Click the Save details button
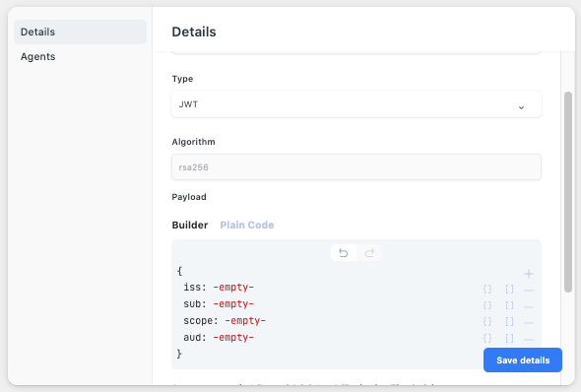 523,360
